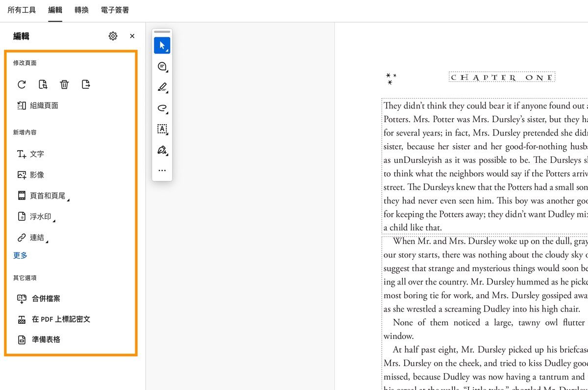Screen dimensions: 588x390
Task: Select the freehand draw loop tool
Action: pos(162,108)
